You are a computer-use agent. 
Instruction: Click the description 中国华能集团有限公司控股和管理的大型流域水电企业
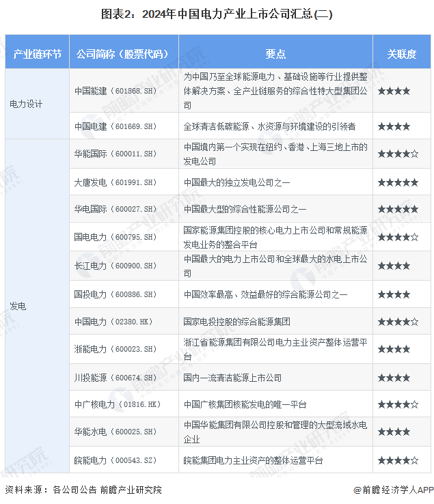pyautogui.click(x=275, y=432)
